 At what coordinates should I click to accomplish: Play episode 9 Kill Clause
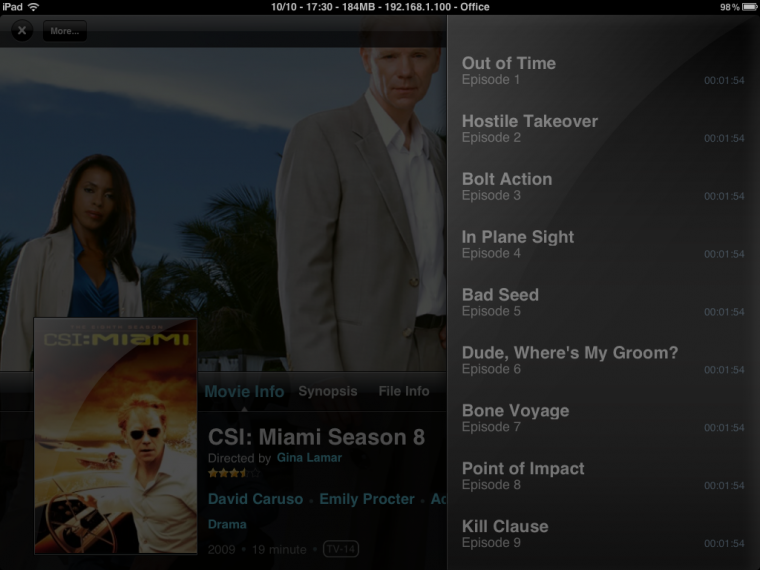click(603, 534)
